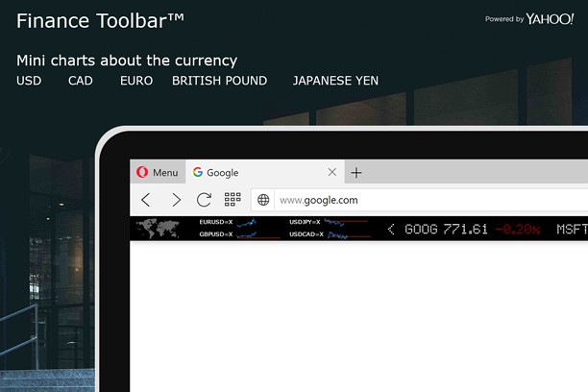588x392 pixels.
Task: Reload the page
Action: [204, 200]
